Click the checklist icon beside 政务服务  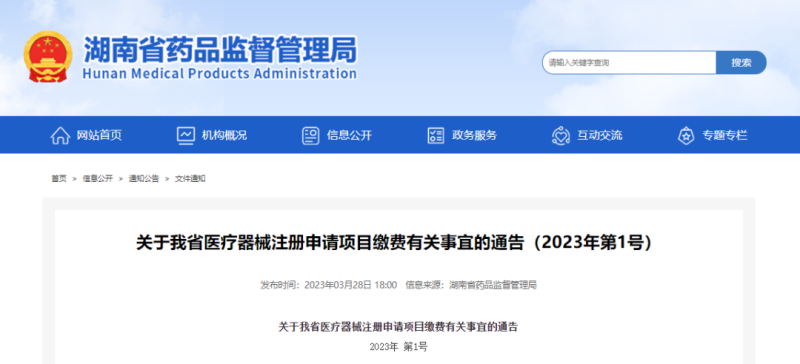436,135
